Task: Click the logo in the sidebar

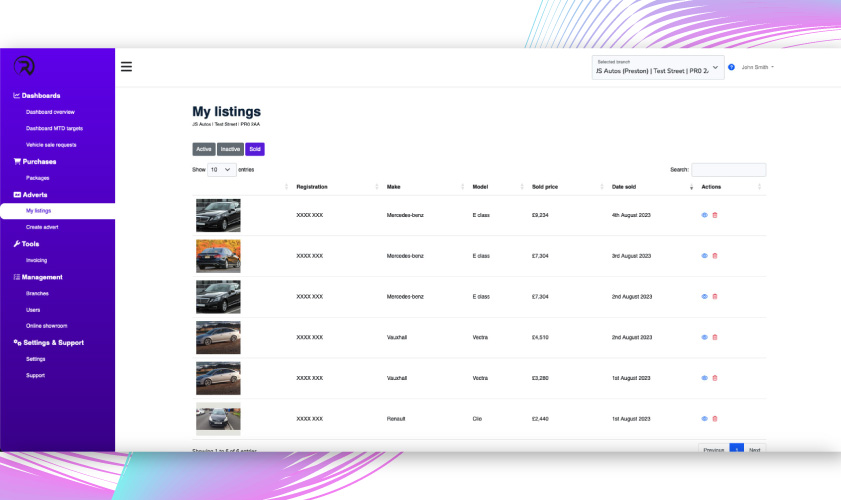Action: (x=23, y=66)
